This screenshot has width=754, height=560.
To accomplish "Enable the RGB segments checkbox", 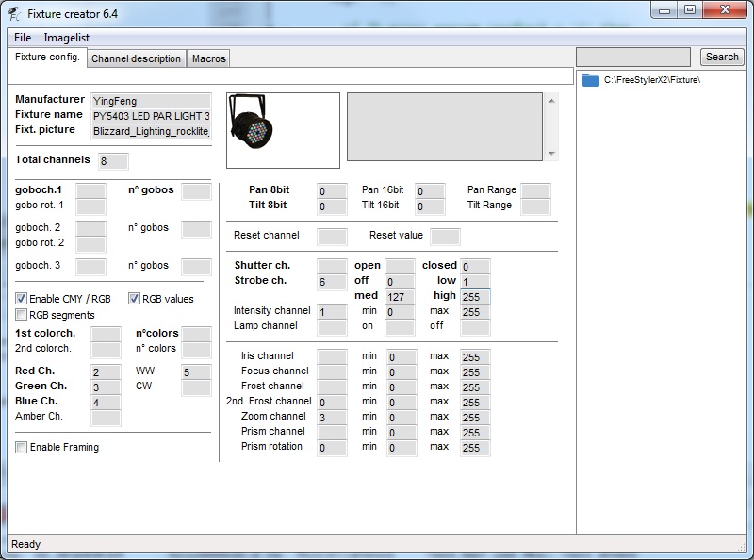I will 22,315.
